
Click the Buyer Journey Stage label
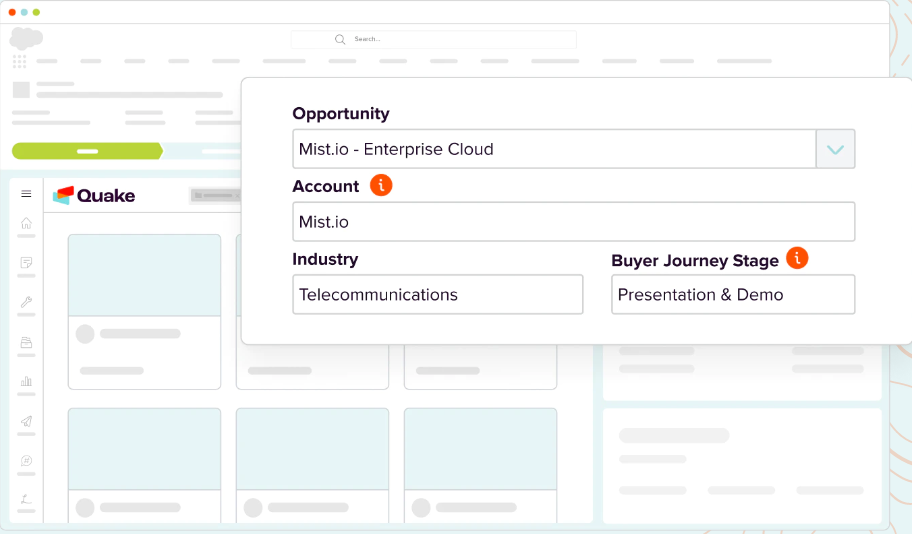(x=695, y=261)
